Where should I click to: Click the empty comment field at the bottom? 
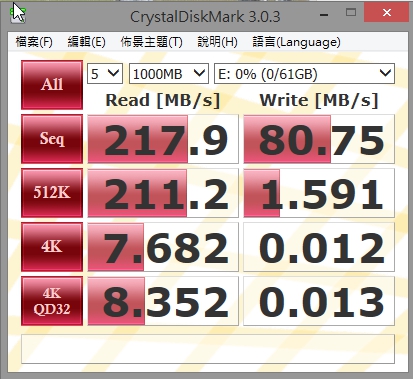(x=208, y=349)
